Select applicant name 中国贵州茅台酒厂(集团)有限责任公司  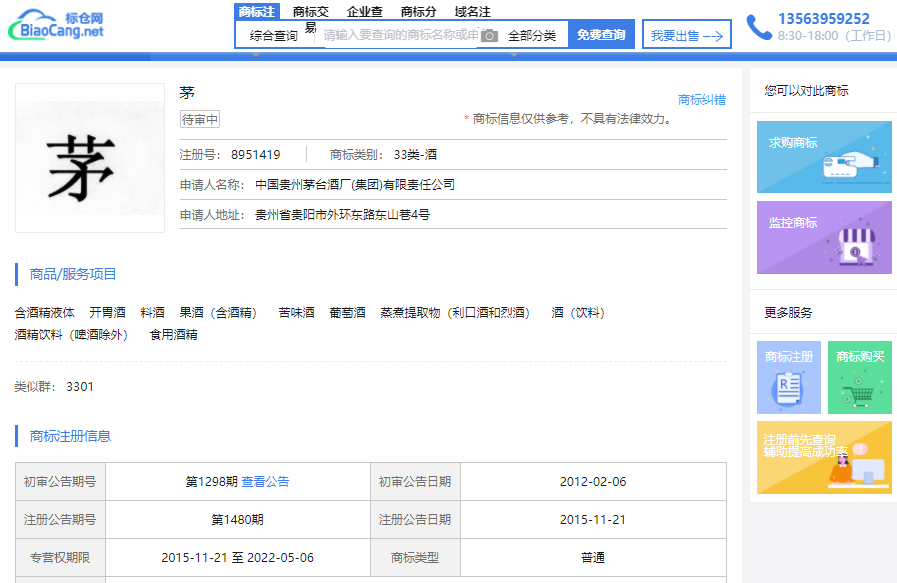coord(355,185)
